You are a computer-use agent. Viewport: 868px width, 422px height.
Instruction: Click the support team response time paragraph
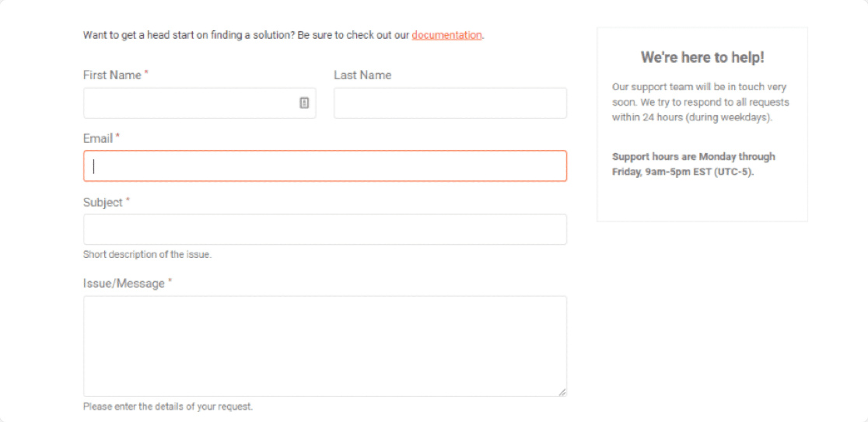[x=700, y=103]
